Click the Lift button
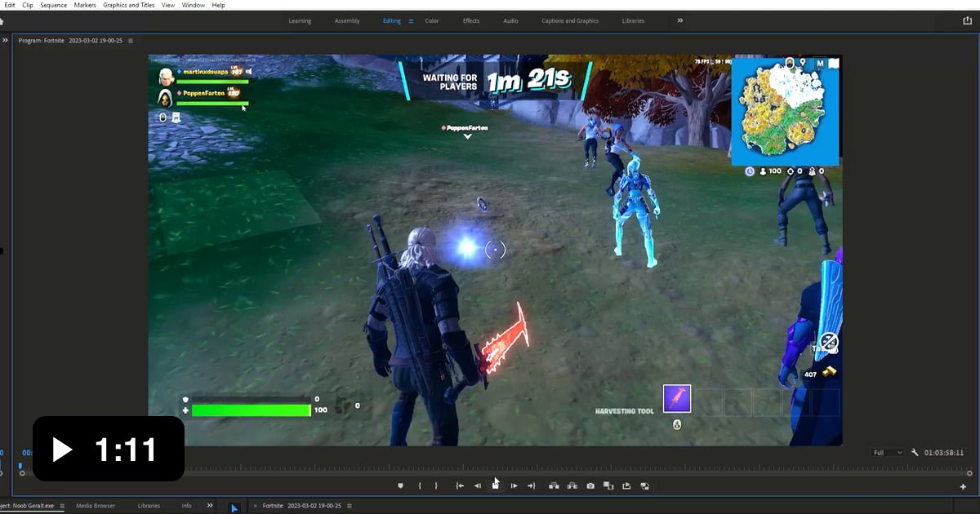Viewport: 980px width, 514px height. 554,485
